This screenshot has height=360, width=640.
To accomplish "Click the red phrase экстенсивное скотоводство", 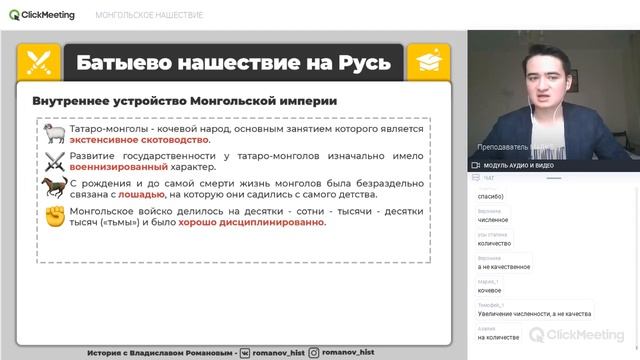I will pos(139,140).
